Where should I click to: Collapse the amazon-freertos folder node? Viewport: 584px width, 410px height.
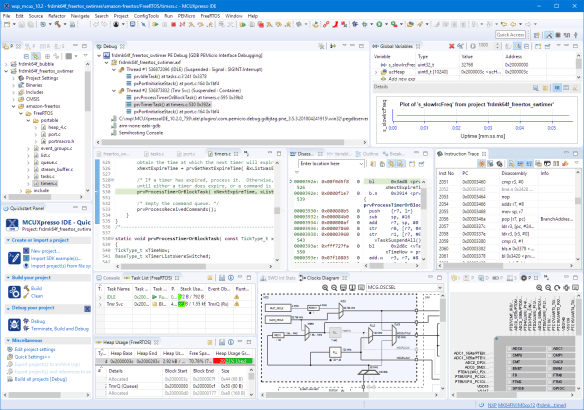(14, 106)
